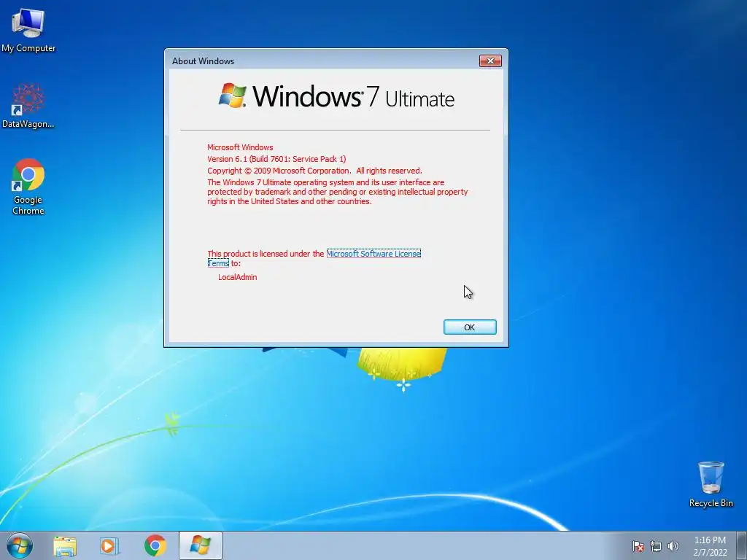This screenshot has width=747, height=560.
Task: Select the Google Chrome desktop shortcut
Action: tap(28, 187)
